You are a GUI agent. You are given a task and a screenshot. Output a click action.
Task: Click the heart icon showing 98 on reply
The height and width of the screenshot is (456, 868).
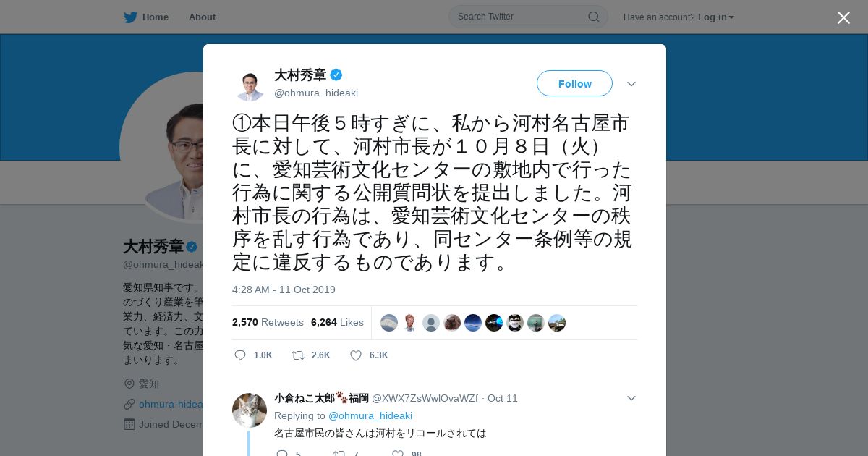(x=397, y=453)
